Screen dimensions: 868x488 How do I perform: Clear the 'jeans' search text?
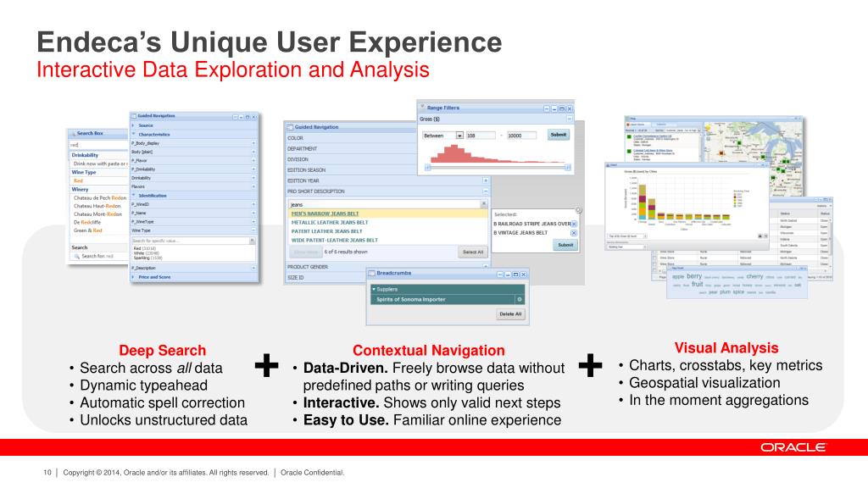[x=483, y=204]
